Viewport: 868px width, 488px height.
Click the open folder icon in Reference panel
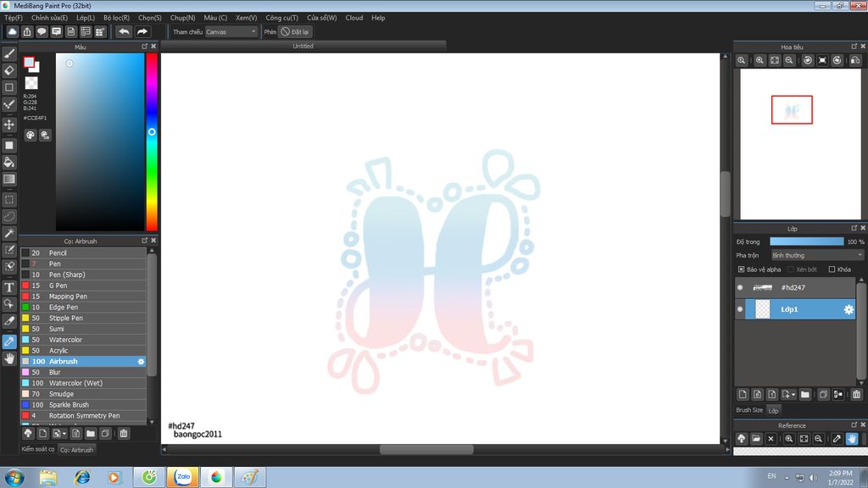click(756, 439)
